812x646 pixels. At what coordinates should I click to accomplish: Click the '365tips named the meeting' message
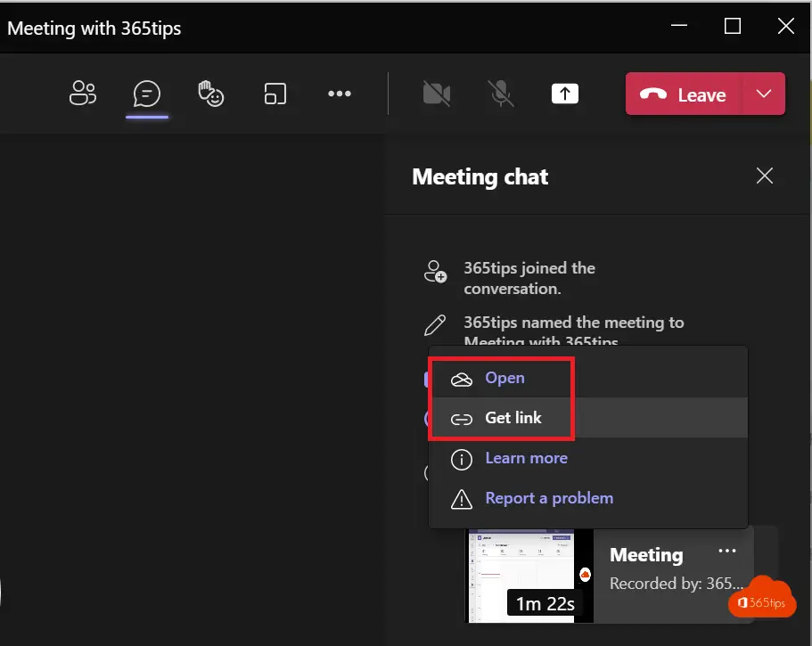tap(574, 331)
